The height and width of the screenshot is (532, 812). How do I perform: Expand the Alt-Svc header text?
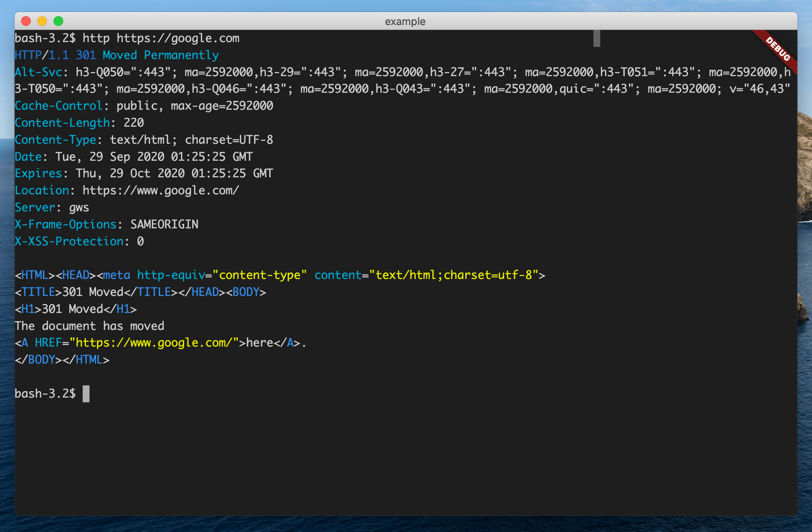coord(39,72)
